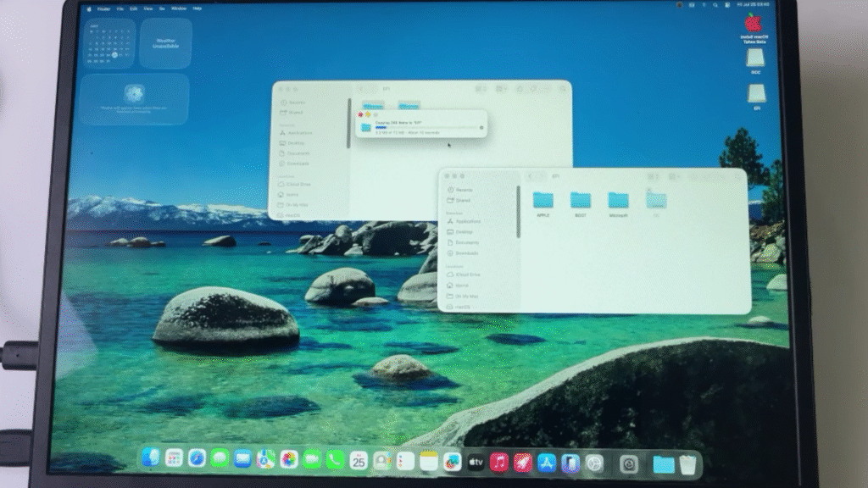The image size is (868, 488).
Task: Open the APPLE folder
Action: point(542,201)
